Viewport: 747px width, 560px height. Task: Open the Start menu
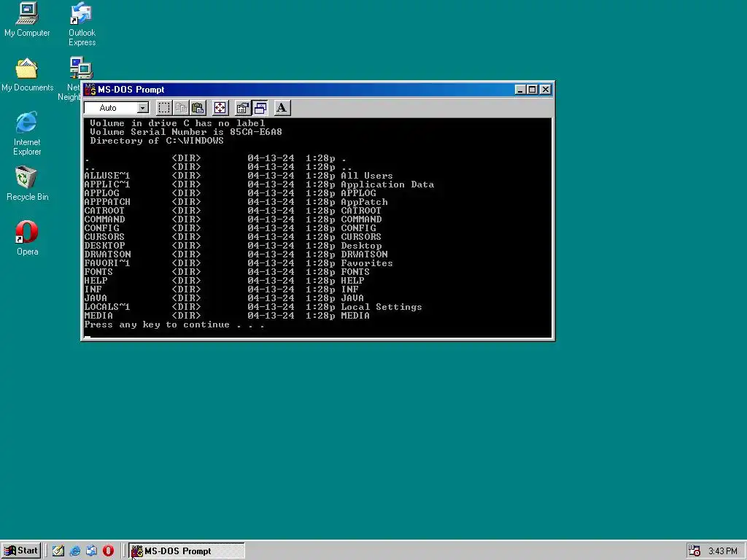coord(21,551)
